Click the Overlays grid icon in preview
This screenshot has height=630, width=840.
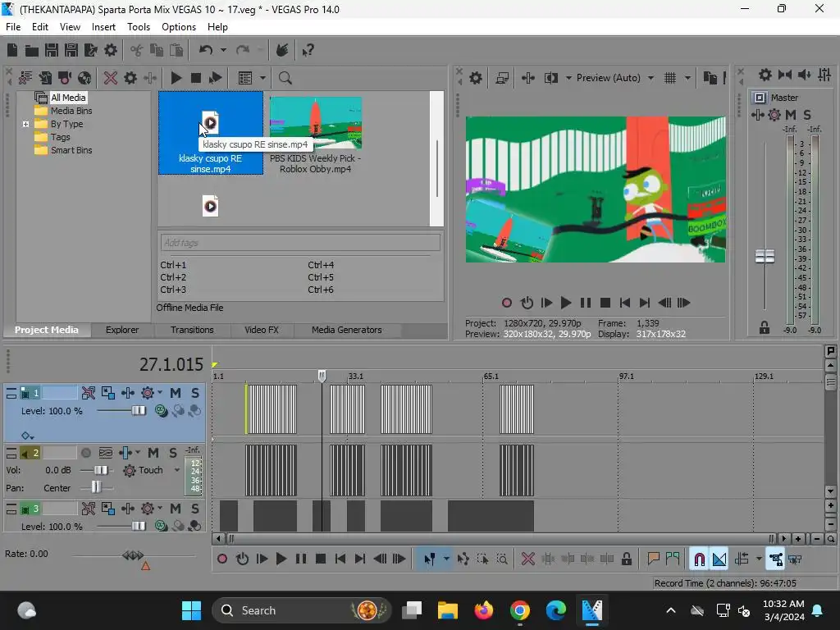[x=670, y=78]
